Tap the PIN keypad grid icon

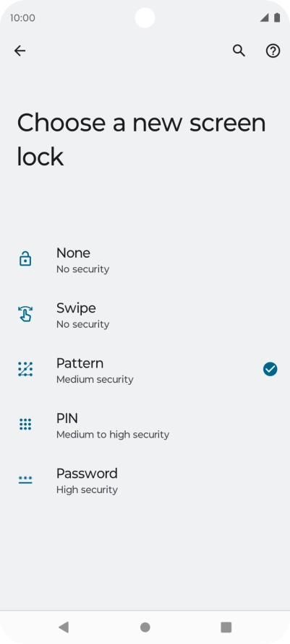pyautogui.click(x=25, y=424)
